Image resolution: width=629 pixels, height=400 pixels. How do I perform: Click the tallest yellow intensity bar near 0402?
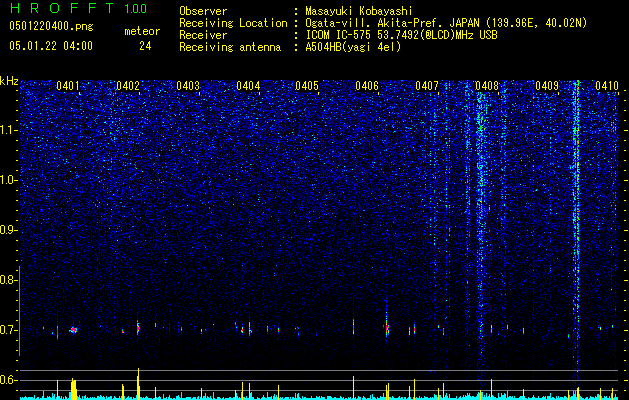click(x=138, y=383)
